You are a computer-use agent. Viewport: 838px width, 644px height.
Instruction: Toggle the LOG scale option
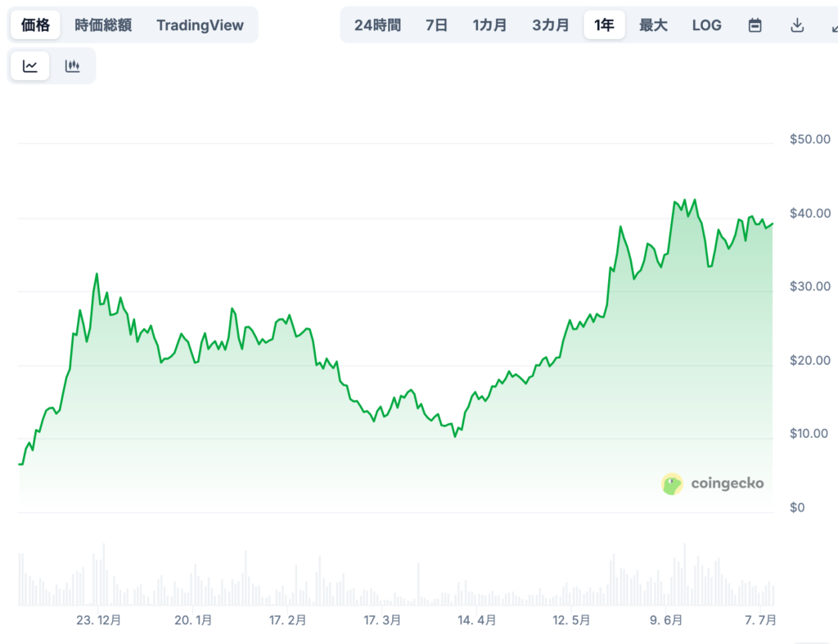point(706,25)
